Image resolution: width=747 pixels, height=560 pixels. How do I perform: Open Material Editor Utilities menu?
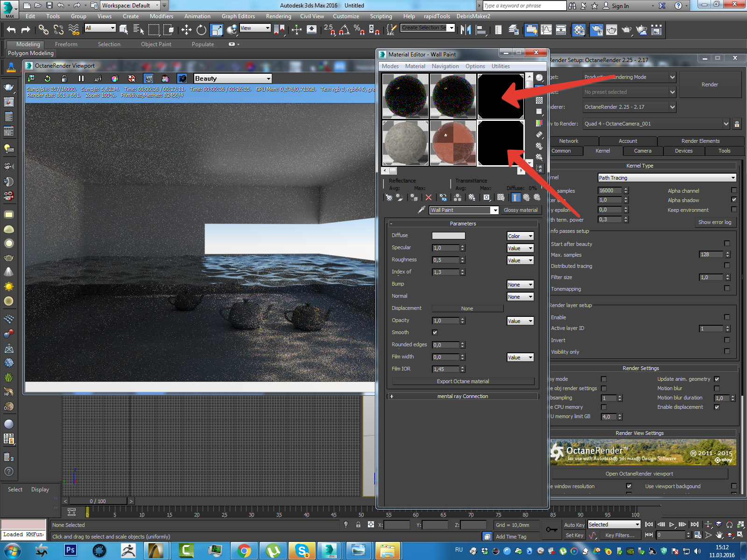(500, 66)
